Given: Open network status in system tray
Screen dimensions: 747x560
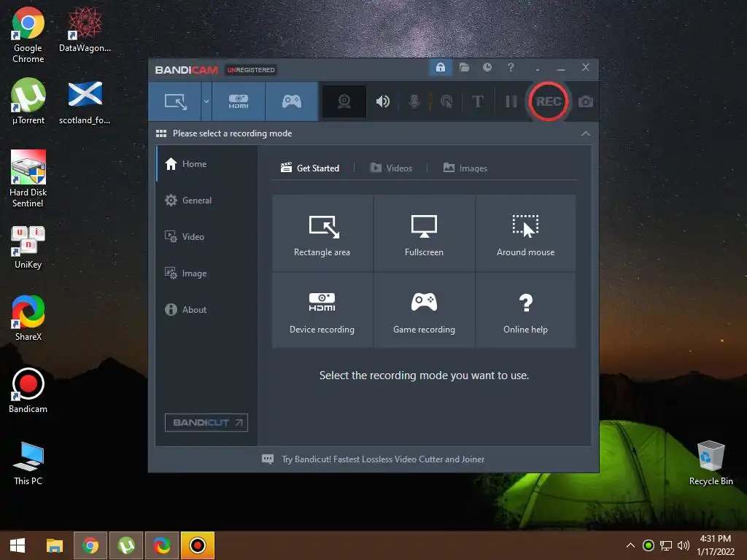Looking at the screenshot, I should 665,545.
